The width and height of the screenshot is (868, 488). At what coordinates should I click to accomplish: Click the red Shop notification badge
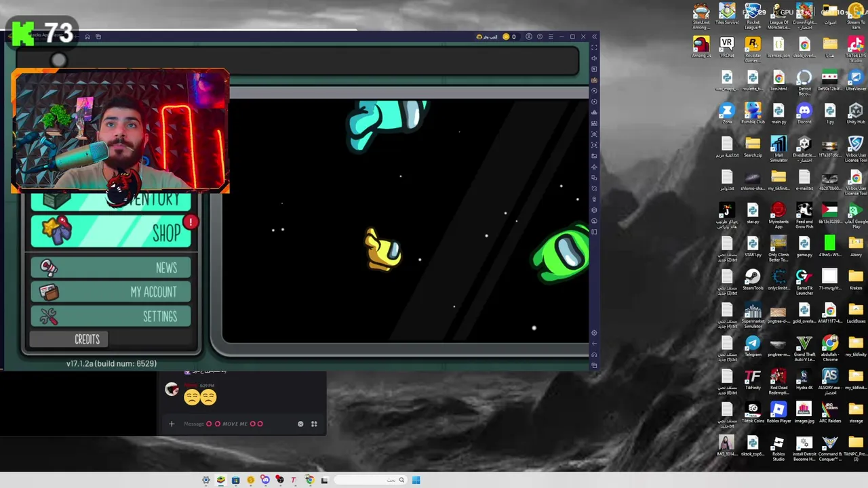pyautogui.click(x=191, y=222)
